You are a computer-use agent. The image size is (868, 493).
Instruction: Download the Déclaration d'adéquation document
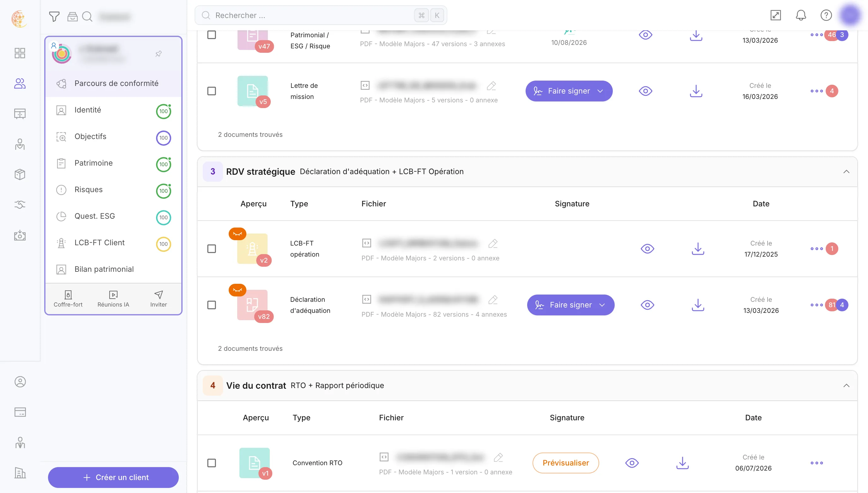[698, 305]
